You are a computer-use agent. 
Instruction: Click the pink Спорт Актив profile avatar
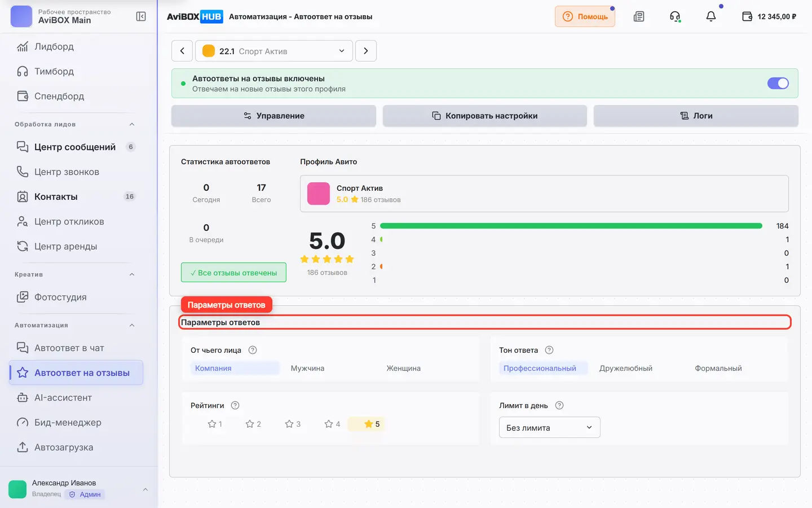319,194
